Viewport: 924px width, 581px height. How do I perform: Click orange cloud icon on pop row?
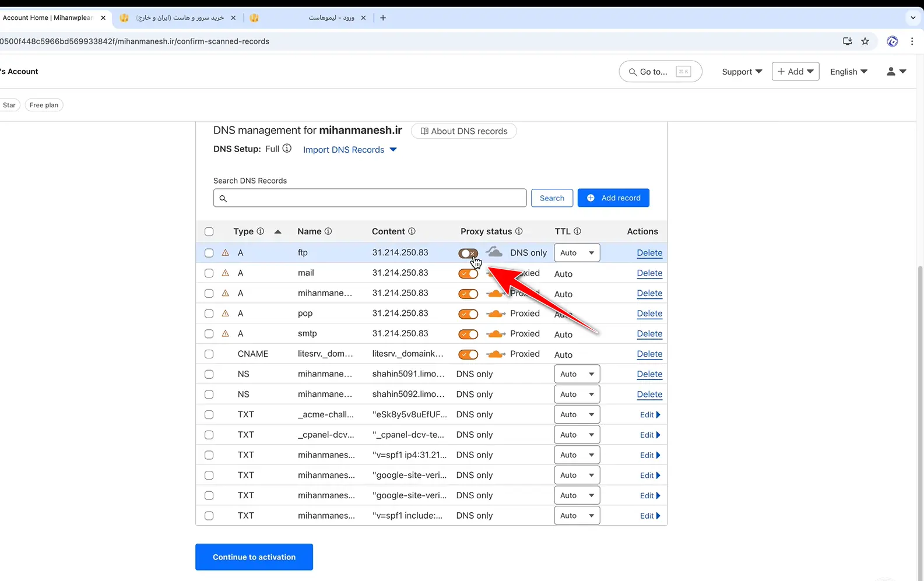point(496,314)
